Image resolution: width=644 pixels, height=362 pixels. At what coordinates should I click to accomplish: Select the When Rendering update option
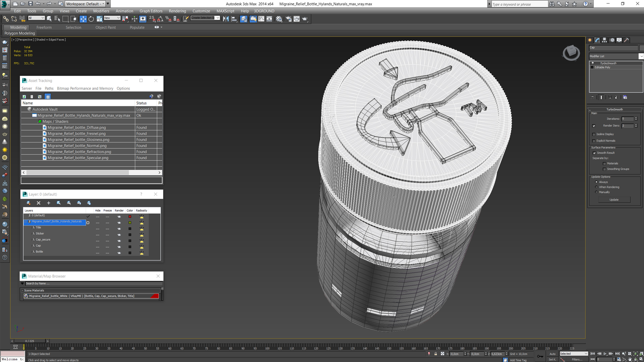pos(596,187)
